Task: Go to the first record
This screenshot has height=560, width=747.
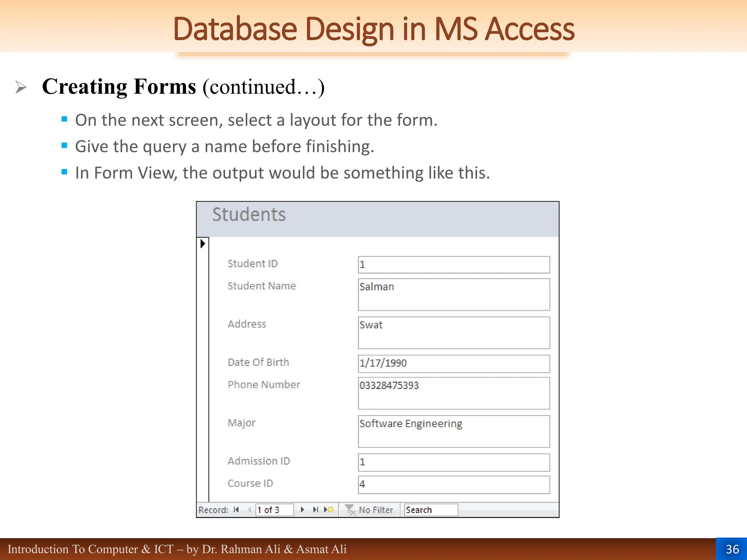Action: click(x=236, y=510)
